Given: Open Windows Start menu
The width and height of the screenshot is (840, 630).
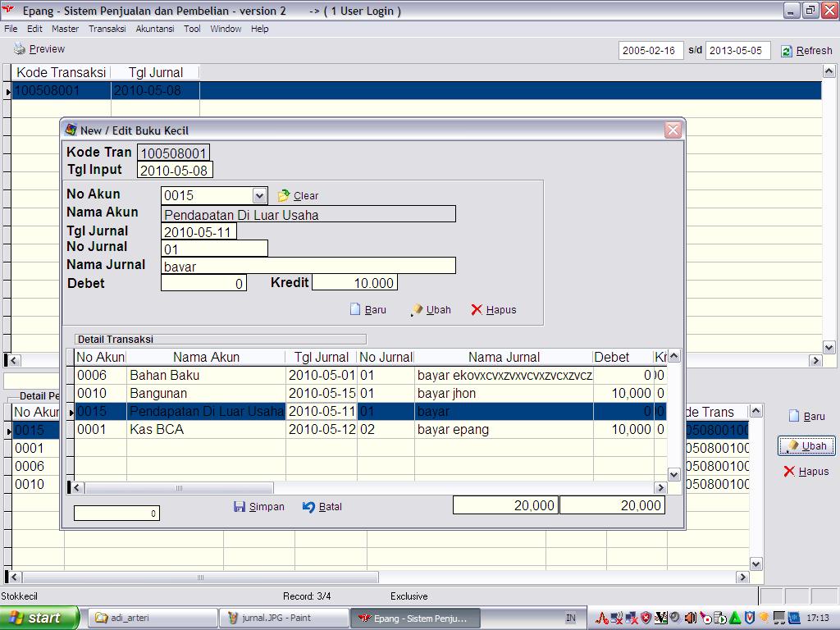Looking at the screenshot, I should (x=39, y=618).
